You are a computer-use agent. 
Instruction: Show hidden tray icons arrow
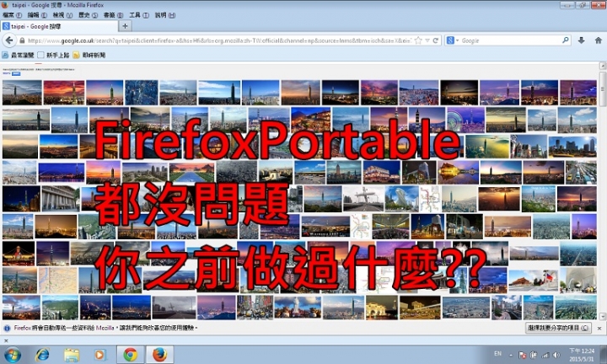511,355
